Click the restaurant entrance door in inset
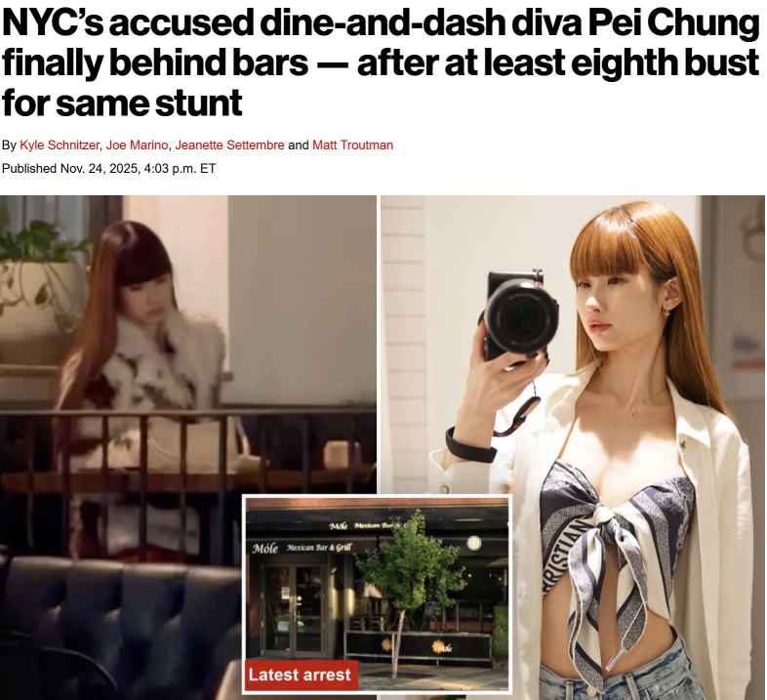 click(x=293, y=607)
